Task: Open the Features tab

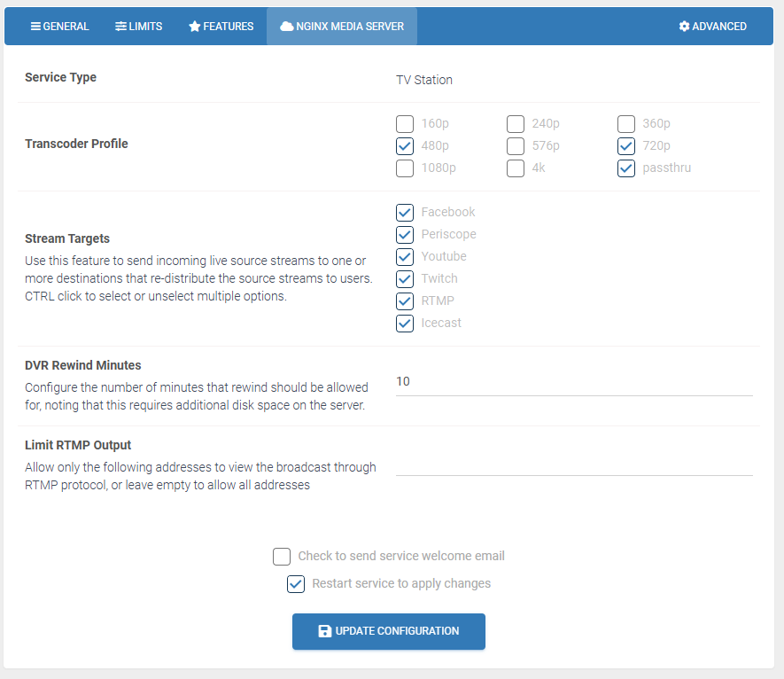Action: point(221,27)
